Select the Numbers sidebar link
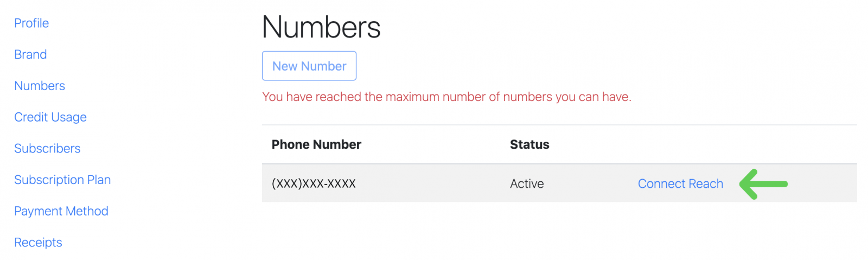Screen dimensions: 868x260 [x=40, y=86]
